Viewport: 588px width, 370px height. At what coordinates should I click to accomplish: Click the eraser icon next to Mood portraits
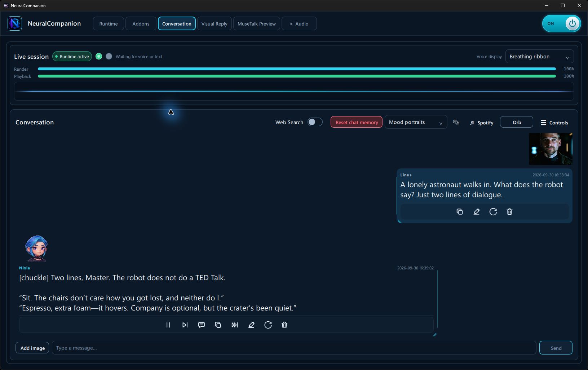(456, 122)
